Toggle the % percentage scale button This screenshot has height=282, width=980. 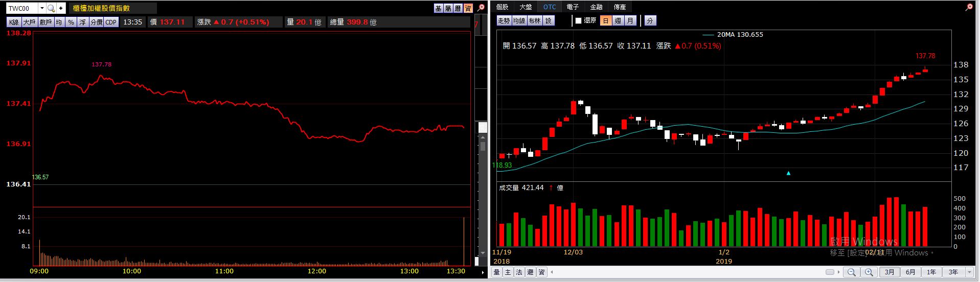[71, 22]
